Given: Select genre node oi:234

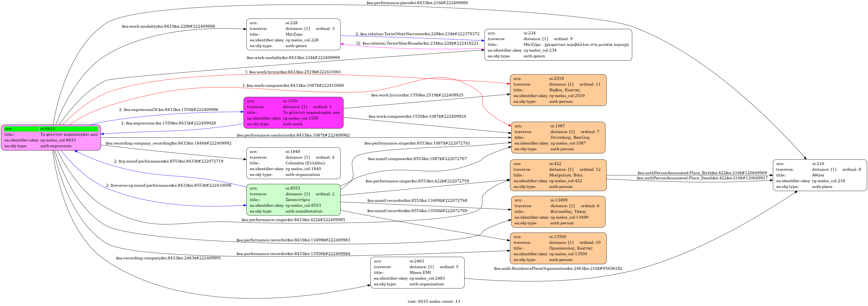Looking at the screenshot, I should point(558,45).
